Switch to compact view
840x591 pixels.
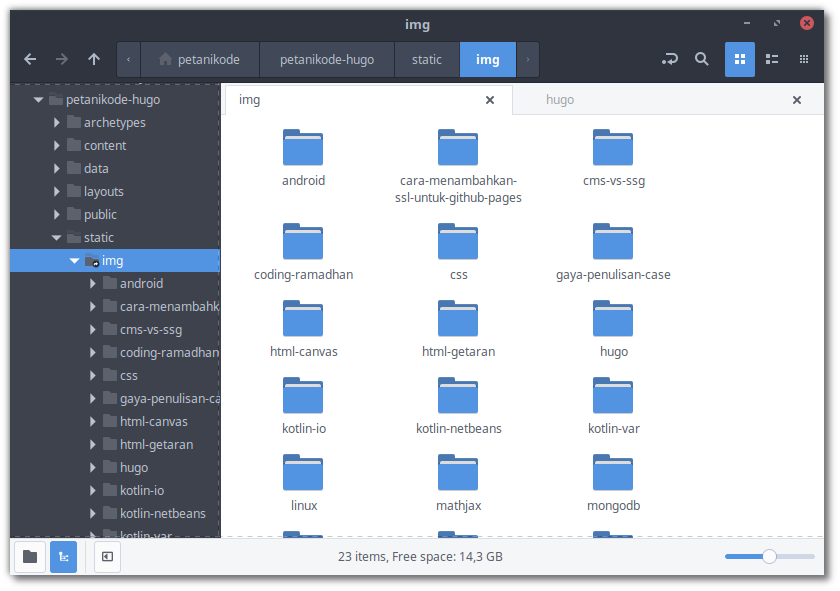pyautogui.click(x=803, y=60)
